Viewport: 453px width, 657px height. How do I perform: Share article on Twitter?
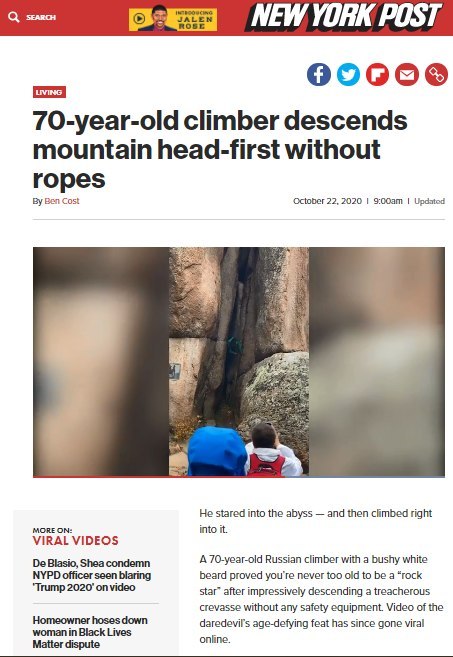349,75
